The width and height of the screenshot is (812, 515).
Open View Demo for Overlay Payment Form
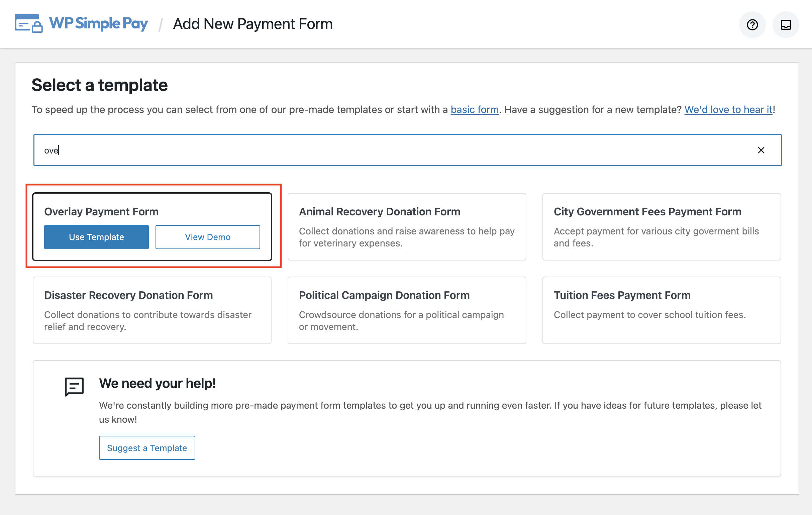(207, 237)
